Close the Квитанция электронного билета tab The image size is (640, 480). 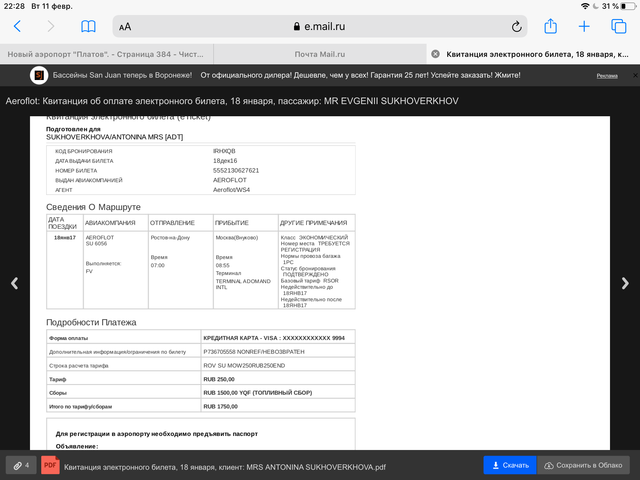tap(436, 53)
